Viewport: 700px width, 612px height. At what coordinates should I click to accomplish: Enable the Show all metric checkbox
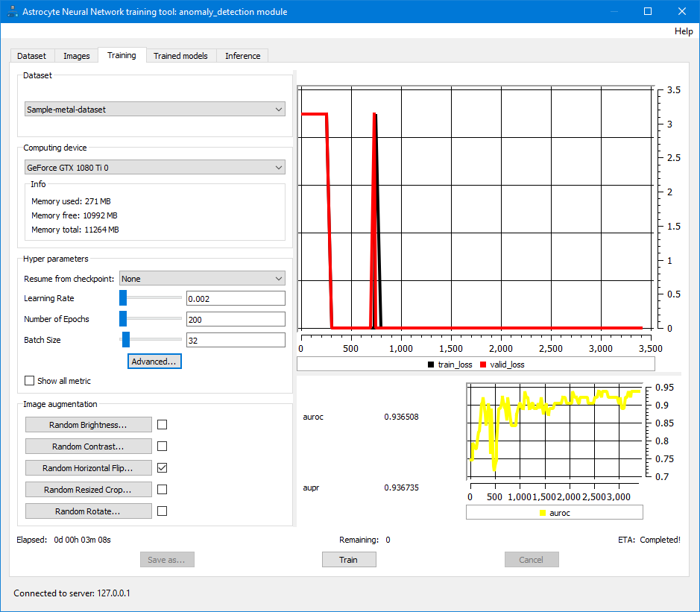point(30,381)
